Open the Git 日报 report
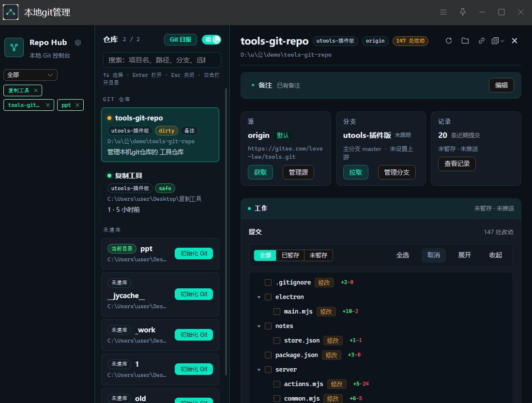Viewport: 532px width, 403px height. (181, 40)
